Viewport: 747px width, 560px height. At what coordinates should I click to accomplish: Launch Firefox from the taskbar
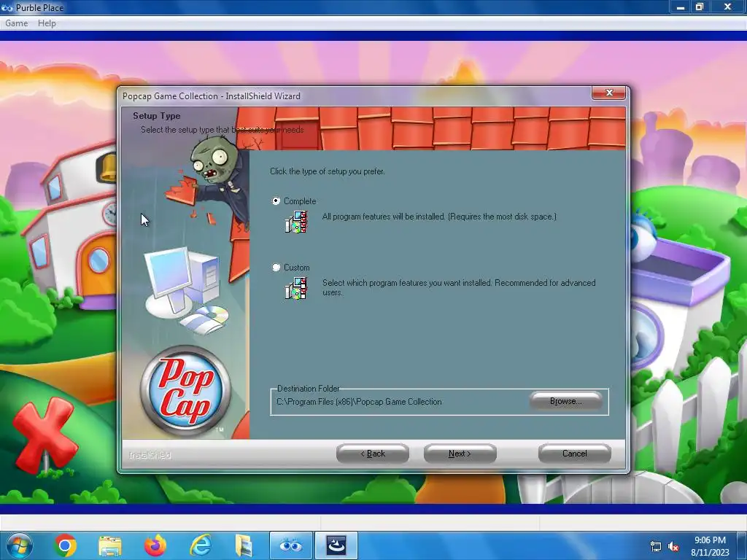155,545
